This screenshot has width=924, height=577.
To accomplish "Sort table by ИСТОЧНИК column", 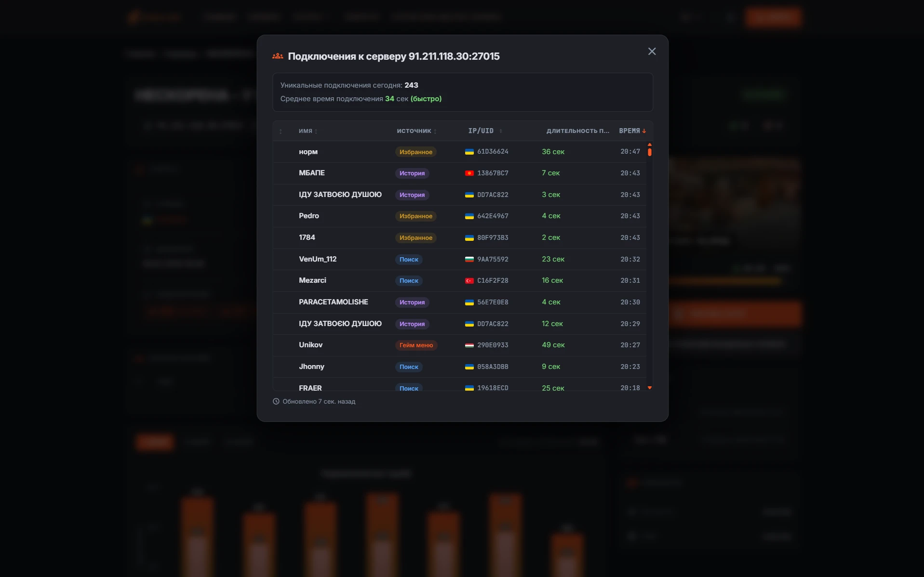I will click(x=416, y=131).
